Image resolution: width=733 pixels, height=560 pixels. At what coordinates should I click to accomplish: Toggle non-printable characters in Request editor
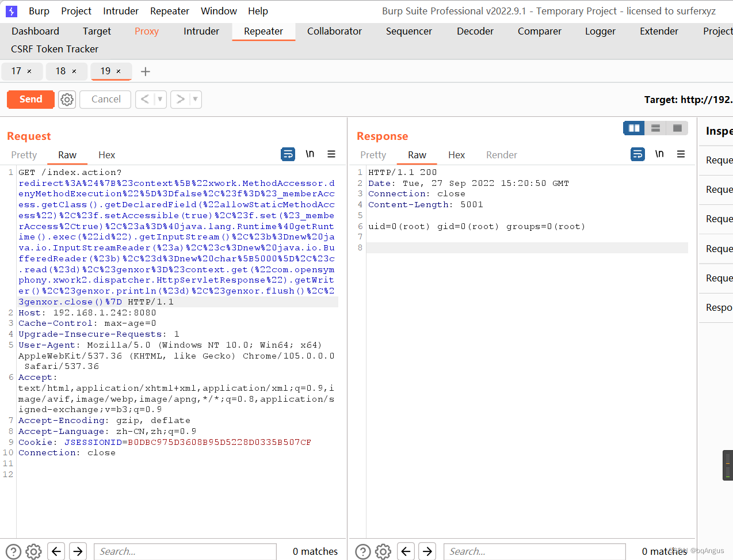coord(310,154)
